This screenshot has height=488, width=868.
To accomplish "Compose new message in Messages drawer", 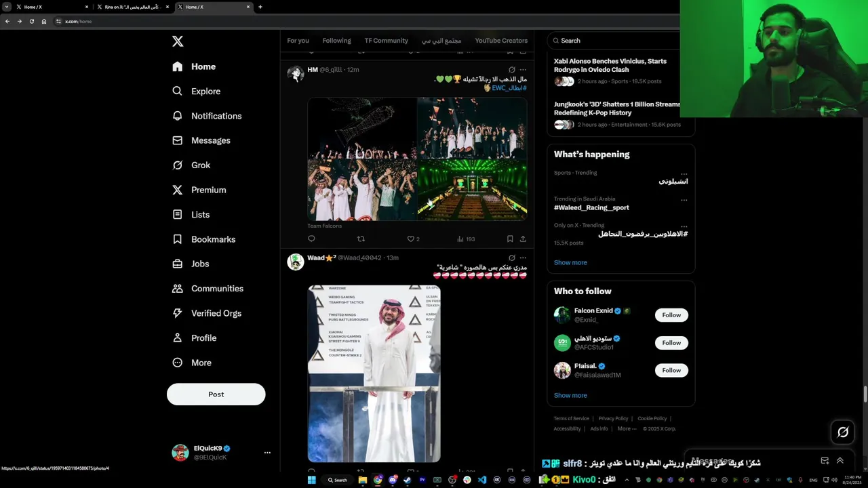I will (x=825, y=461).
